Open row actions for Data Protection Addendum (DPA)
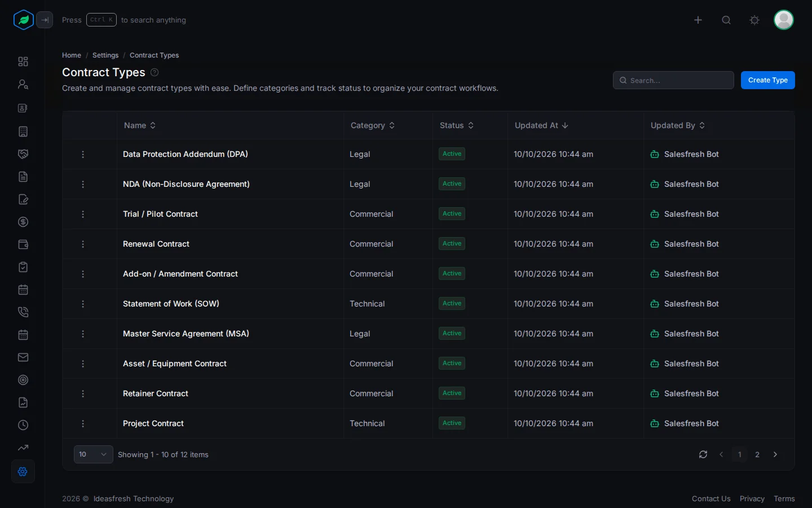The height and width of the screenshot is (508, 812). pos(83,154)
